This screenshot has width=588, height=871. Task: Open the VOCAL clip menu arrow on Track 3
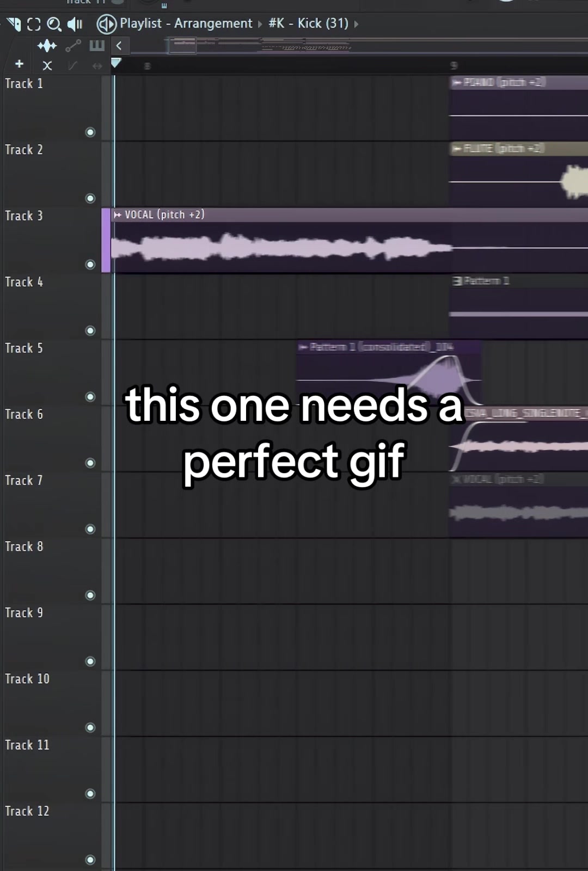coord(118,215)
